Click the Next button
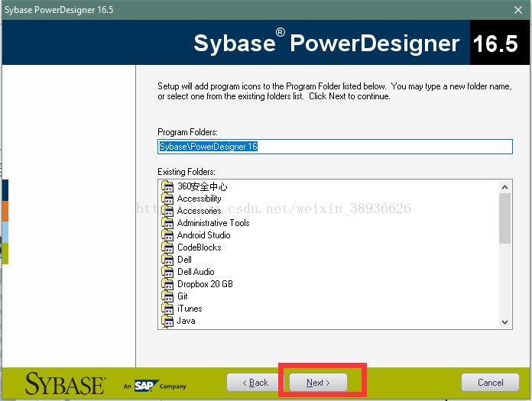The height and width of the screenshot is (401, 532). [x=318, y=383]
